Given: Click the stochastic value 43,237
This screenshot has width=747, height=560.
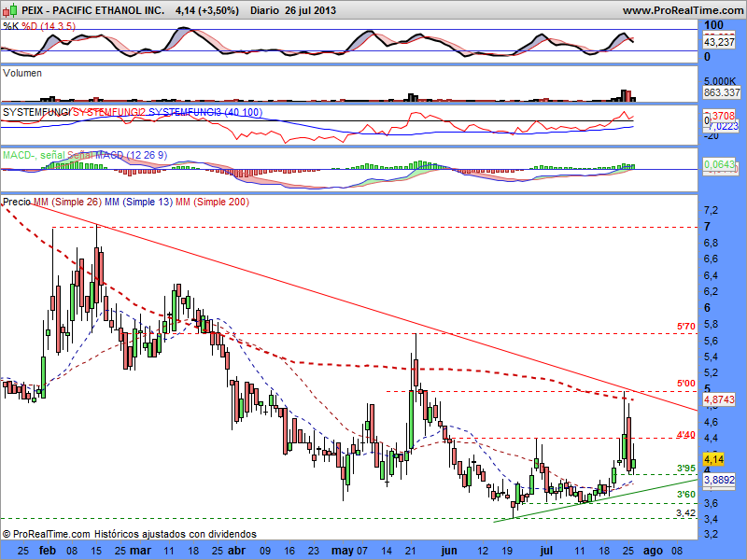Looking at the screenshot, I should pos(719,42).
